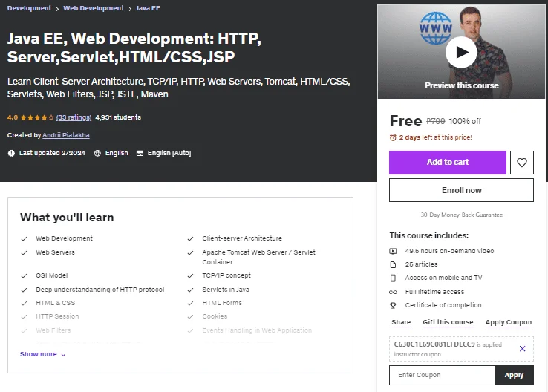This screenshot has width=548, height=392.
Task: Click the Share link
Action: (401, 322)
